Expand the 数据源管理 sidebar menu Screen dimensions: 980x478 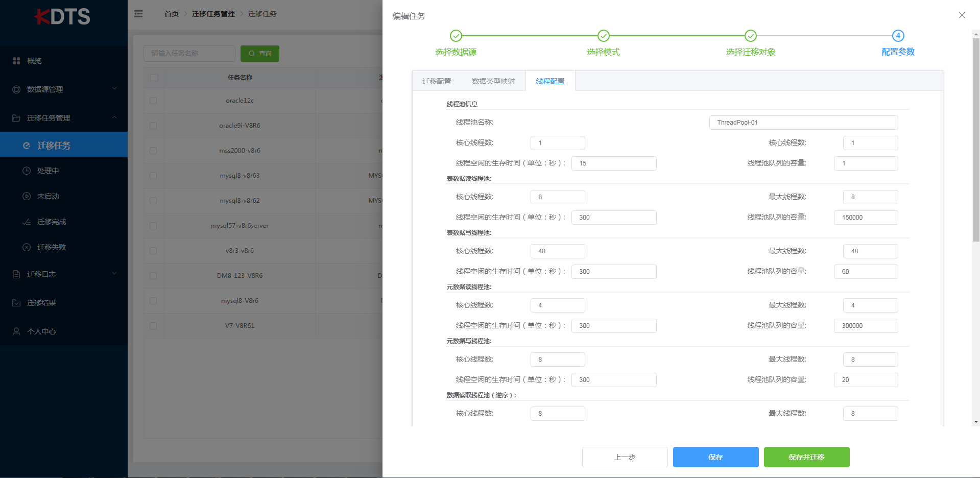[x=64, y=89]
